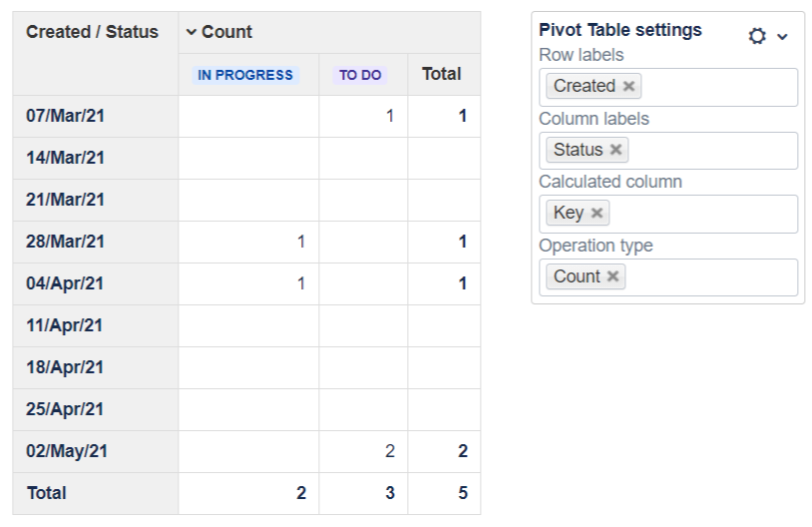Expand the settings gear dropdown arrow
This screenshot has width=812, height=527.
pyautogui.click(x=782, y=36)
